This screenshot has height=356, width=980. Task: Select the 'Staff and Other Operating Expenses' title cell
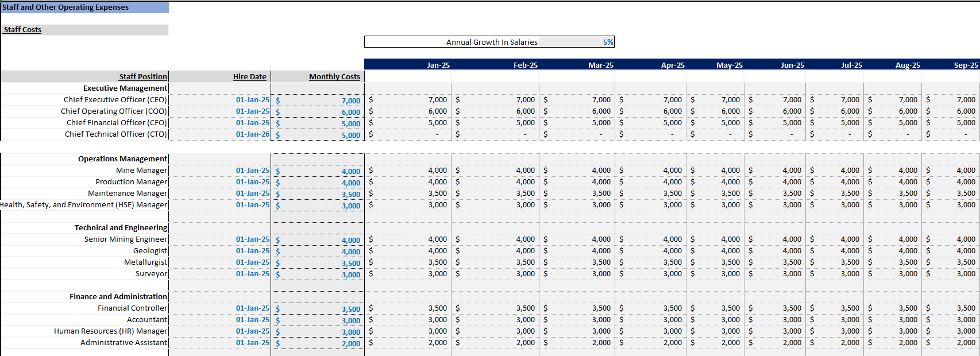pos(85,7)
